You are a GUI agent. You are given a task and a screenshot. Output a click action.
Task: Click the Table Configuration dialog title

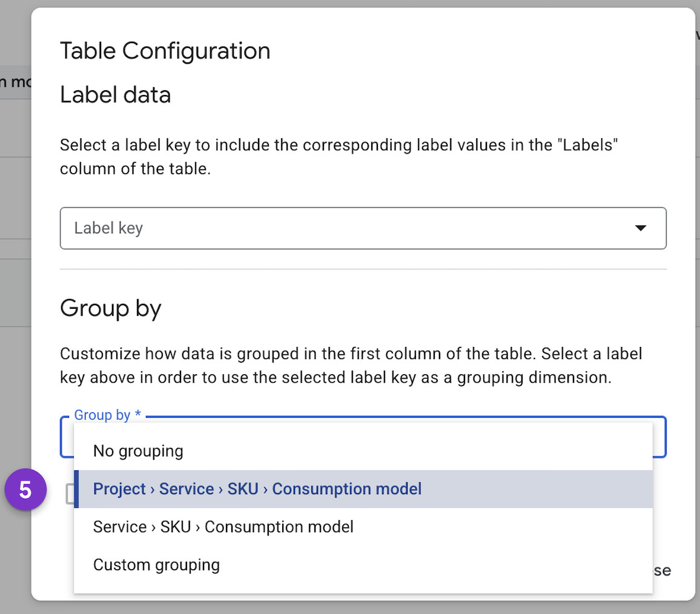tap(165, 51)
